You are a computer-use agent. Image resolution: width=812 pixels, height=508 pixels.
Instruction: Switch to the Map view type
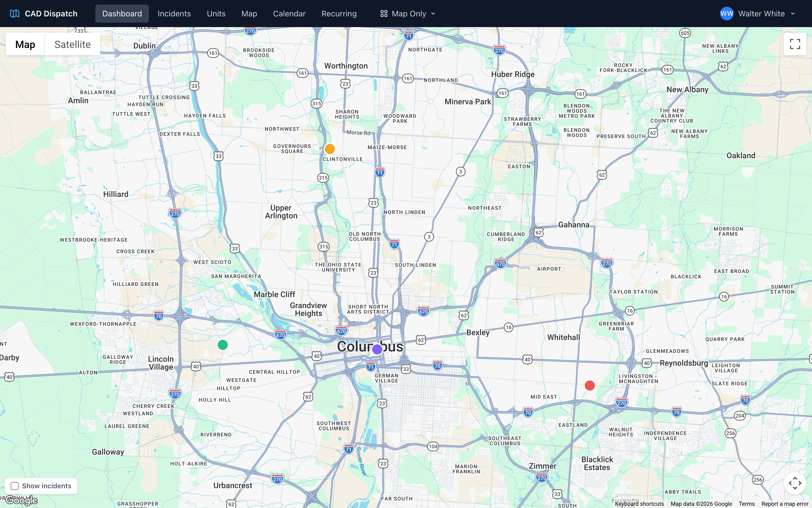pos(25,44)
